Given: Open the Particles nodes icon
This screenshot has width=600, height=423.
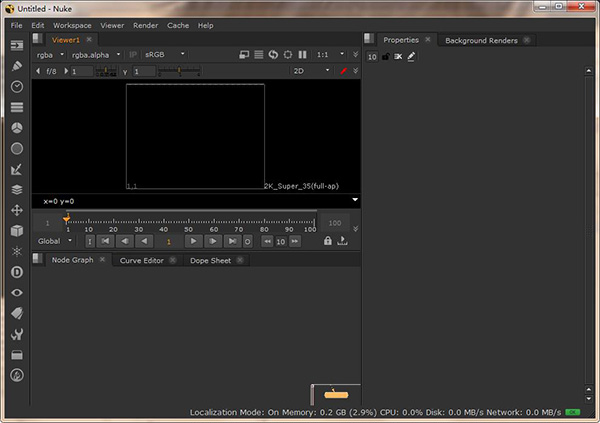Looking at the screenshot, I should click(17, 252).
